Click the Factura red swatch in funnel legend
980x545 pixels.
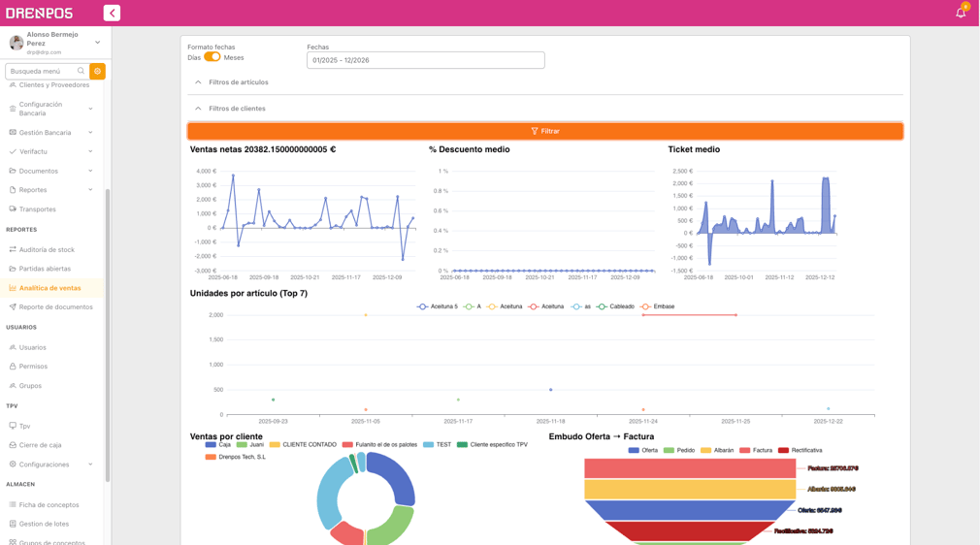click(744, 450)
